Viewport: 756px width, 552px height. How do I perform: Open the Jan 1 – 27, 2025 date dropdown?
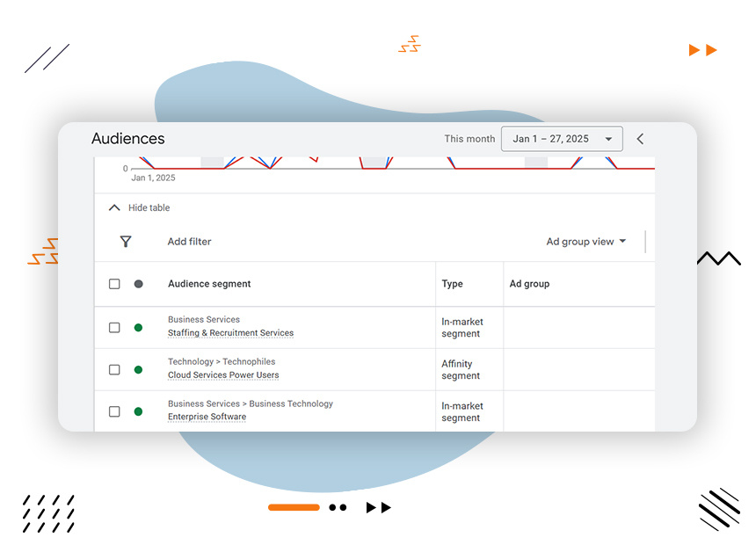tap(562, 139)
